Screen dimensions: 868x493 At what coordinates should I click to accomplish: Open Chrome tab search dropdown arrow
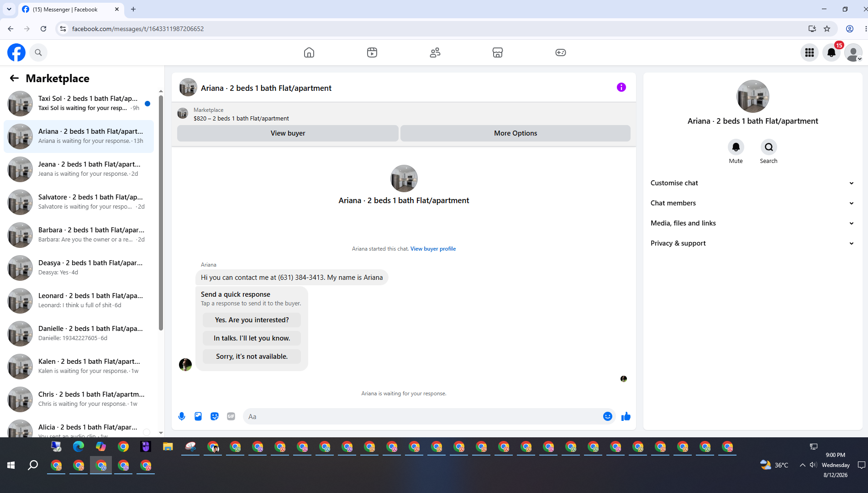[9, 9]
